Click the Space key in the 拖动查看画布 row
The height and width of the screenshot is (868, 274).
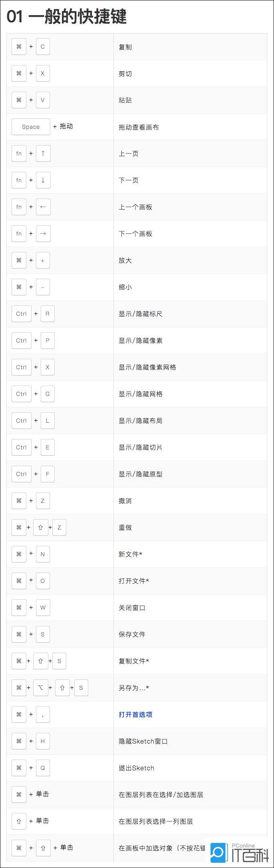pyautogui.click(x=31, y=127)
